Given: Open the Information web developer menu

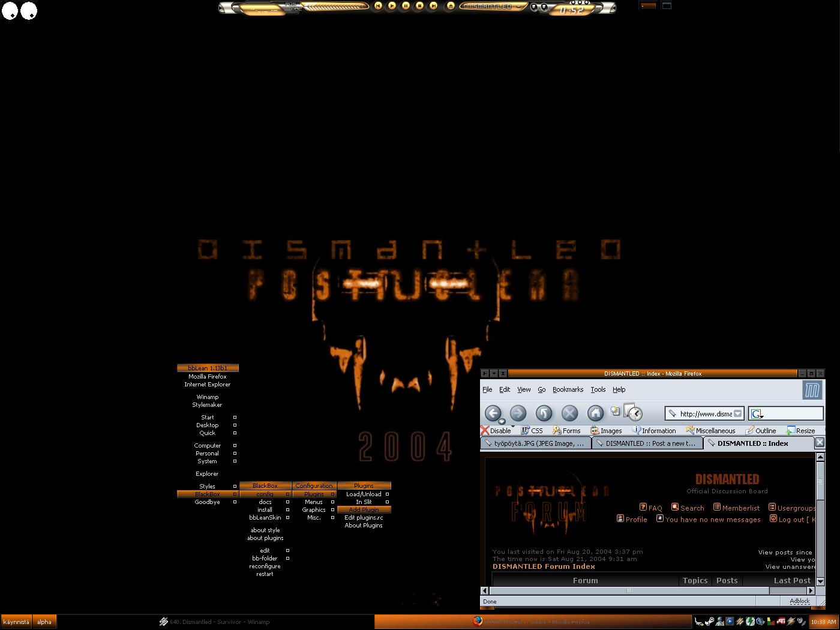Looking at the screenshot, I should click(654, 430).
